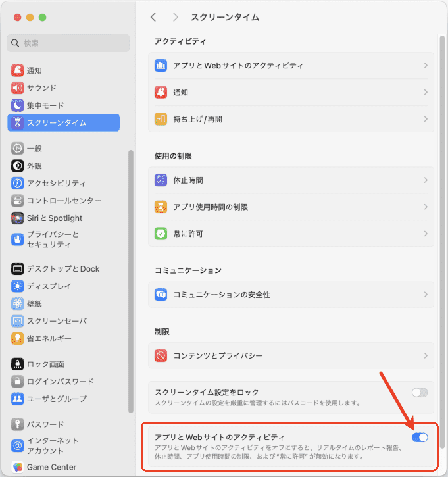Screen dimensions: 448x477
Task: Click コミュニケーションの安全性 chat bubble icon
Action: pos(161,295)
